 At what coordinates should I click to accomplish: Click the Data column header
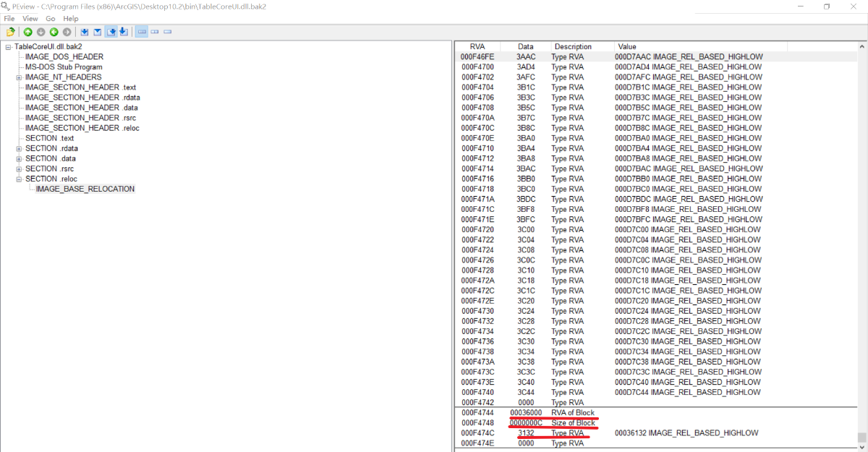point(526,46)
